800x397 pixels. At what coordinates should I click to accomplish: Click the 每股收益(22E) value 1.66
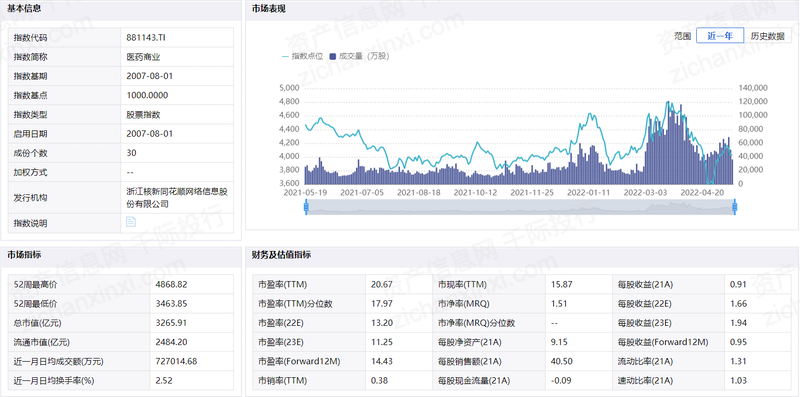point(738,304)
